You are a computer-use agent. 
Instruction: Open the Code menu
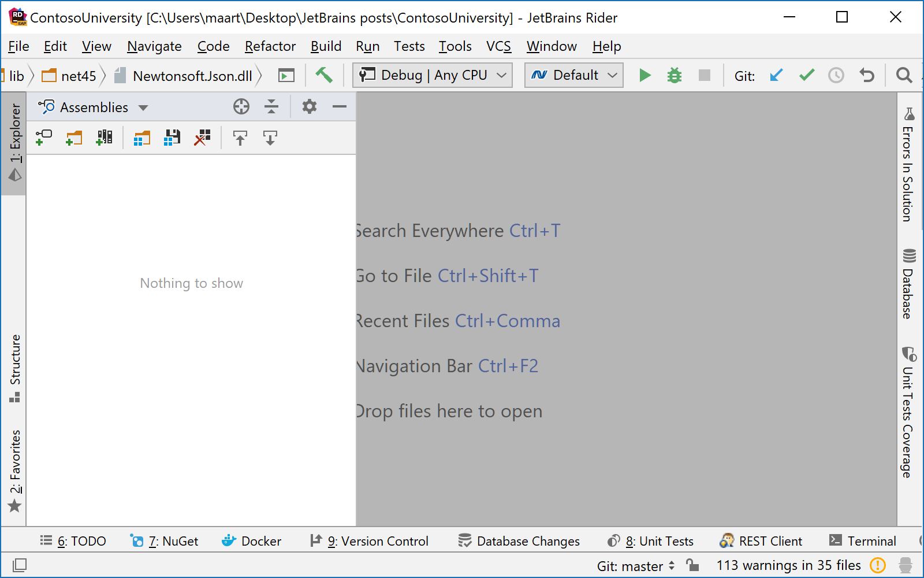click(214, 46)
